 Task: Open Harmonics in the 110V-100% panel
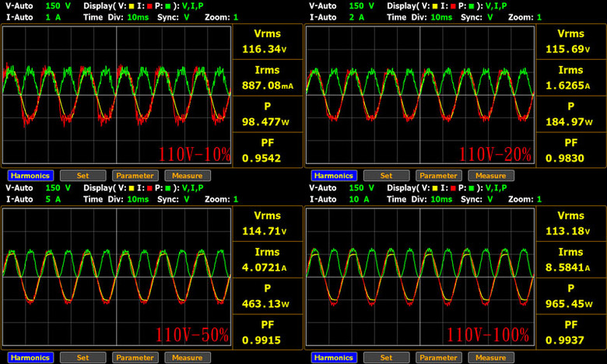pos(334,358)
